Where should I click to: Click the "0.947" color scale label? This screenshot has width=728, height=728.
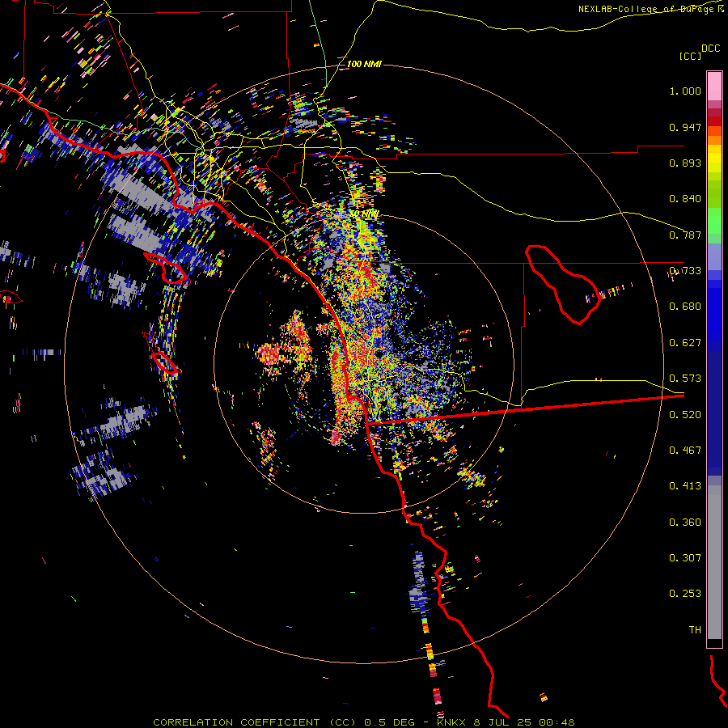point(685,127)
